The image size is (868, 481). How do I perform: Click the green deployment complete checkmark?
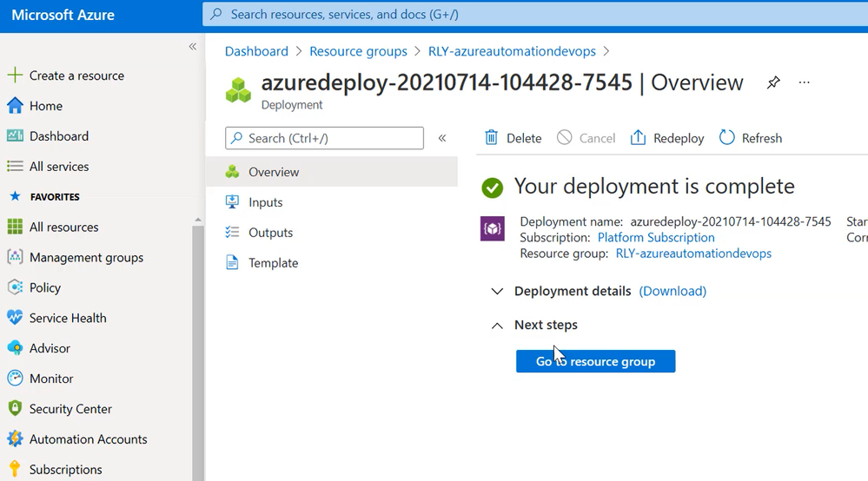(x=492, y=188)
